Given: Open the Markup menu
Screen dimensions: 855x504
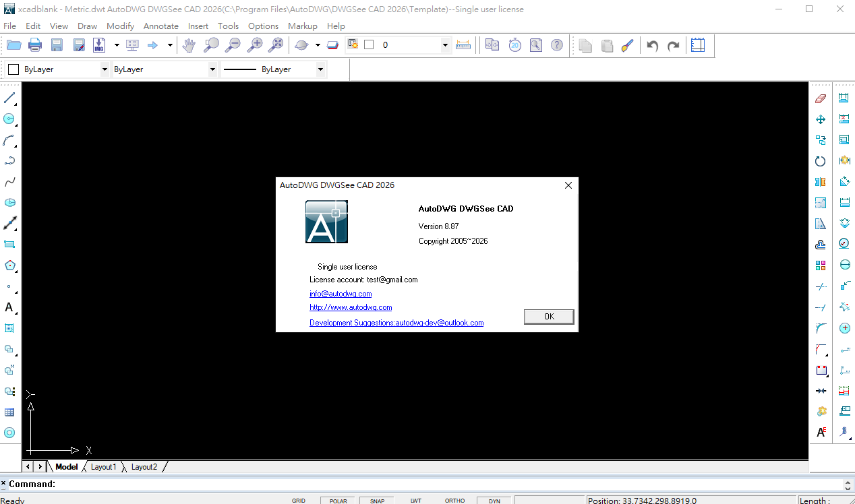Looking at the screenshot, I should pos(303,26).
